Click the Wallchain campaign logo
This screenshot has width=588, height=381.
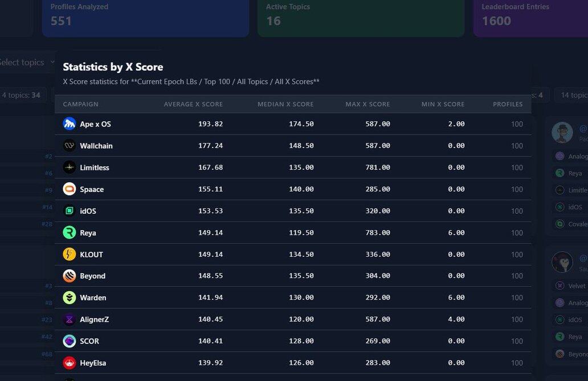click(x=69, y=146)
